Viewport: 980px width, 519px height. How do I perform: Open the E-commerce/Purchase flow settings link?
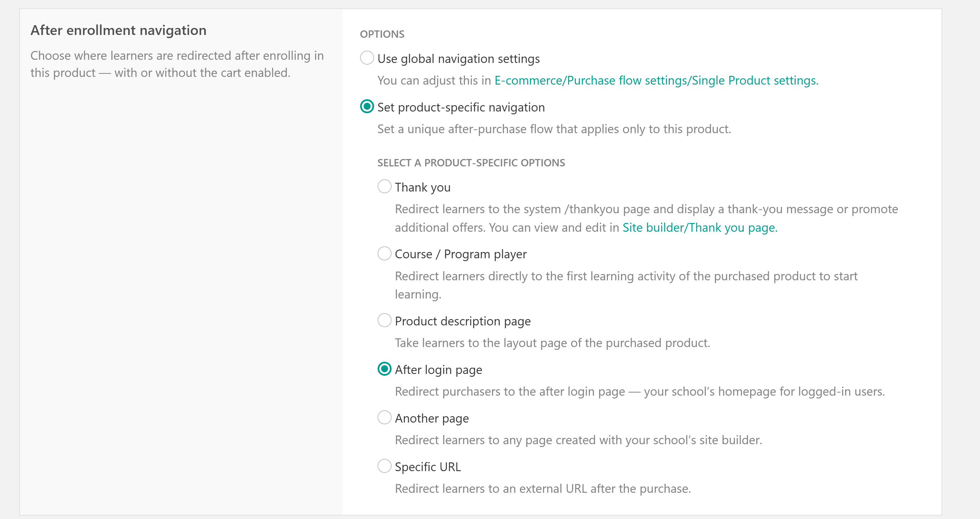pos(656,81)
